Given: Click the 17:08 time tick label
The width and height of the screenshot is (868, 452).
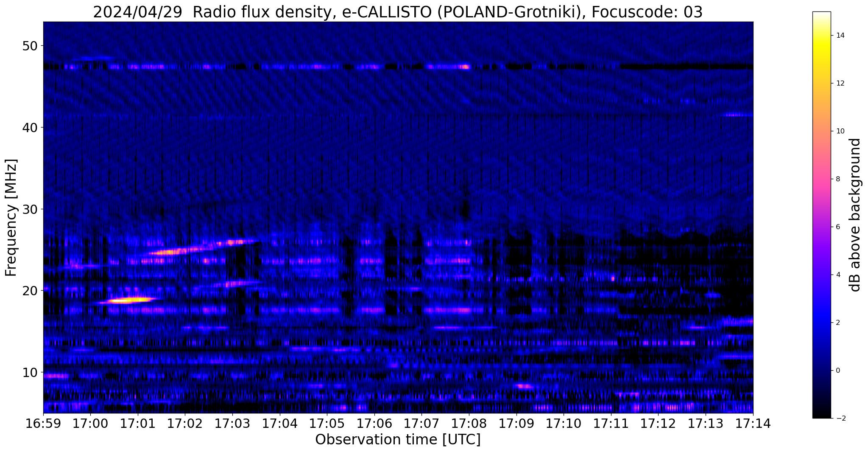Looking at the screenshot, I should pos(469,423).
